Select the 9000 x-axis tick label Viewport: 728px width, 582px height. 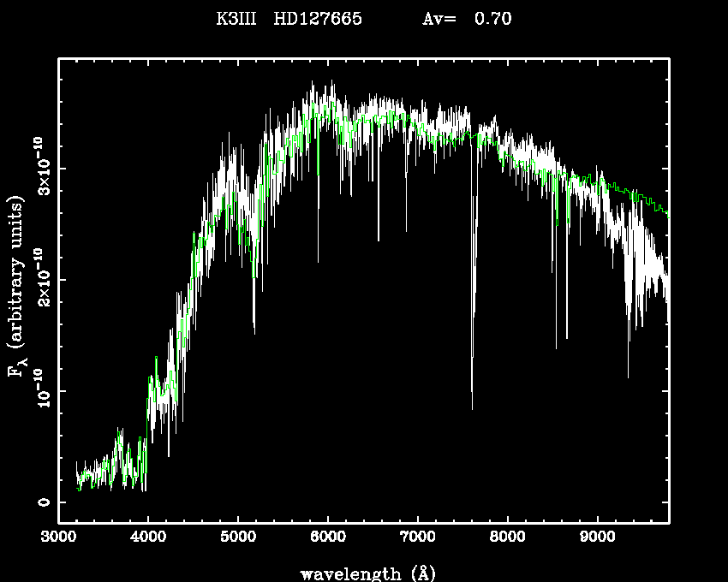click(597, 537)
